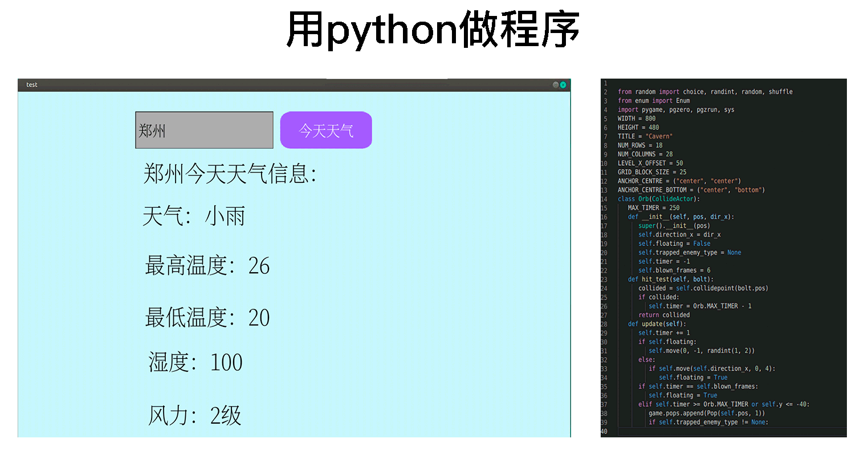Click the def hit_test code line
The width and height of the screenshot is (868, 459).
pyautogui.click(x=670, y=279)
